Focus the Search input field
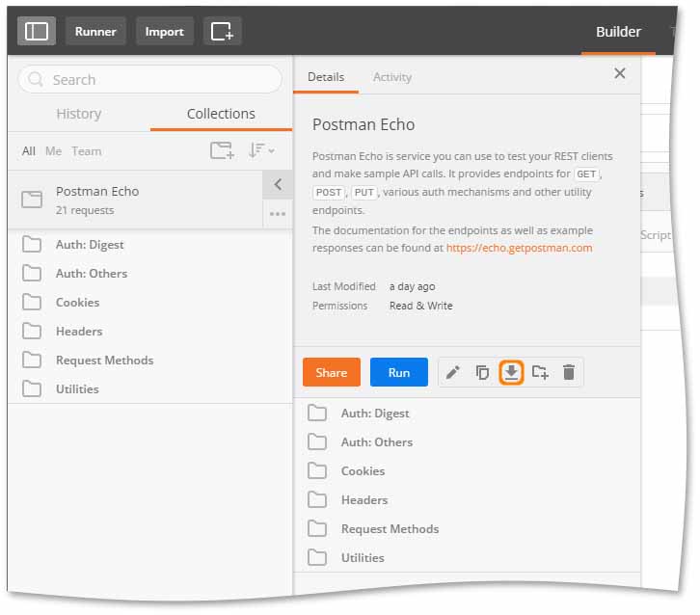The width and height of the screenshot is (700, 615). coord(150,79)
